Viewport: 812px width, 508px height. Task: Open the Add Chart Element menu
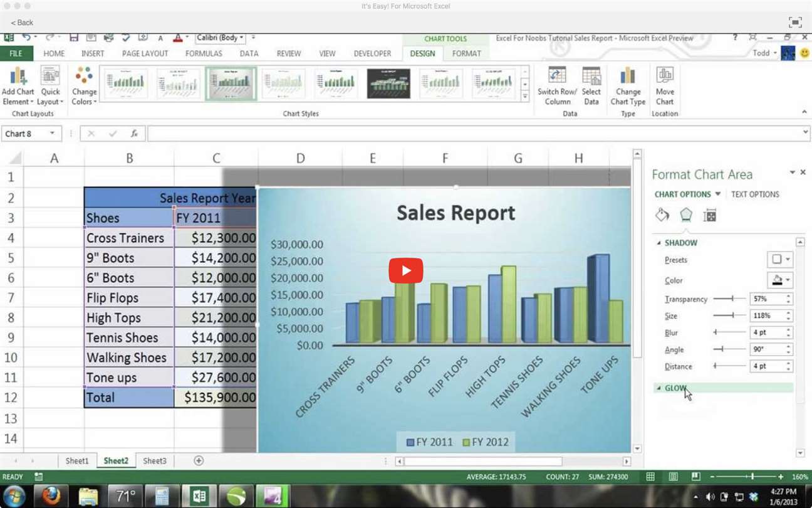[x=18, y=87]
